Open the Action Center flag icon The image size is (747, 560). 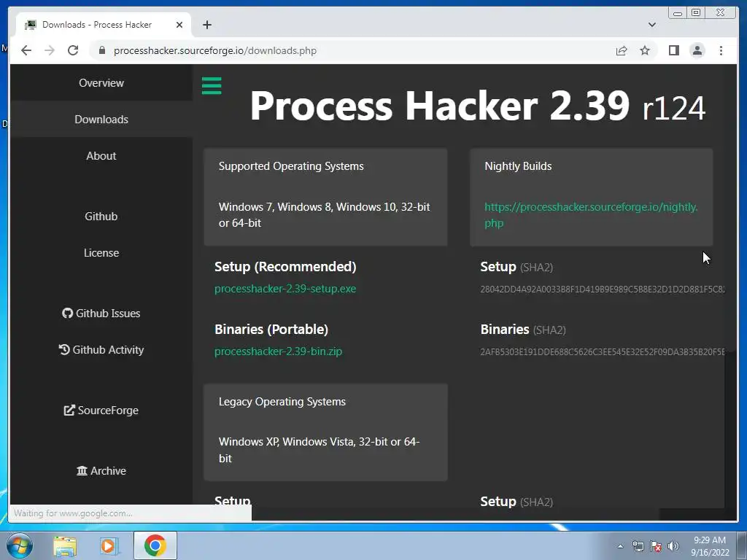[x=656, y=546]
